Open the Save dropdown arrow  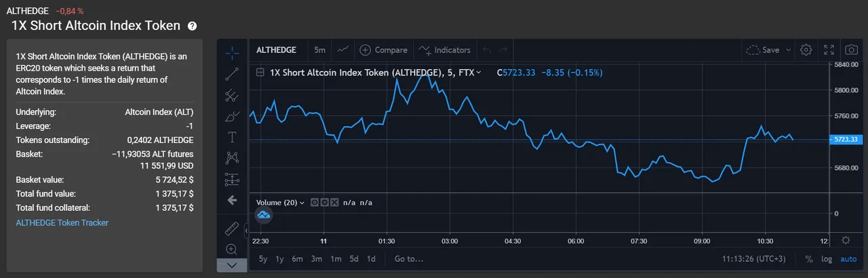click(x=789, y=49)
